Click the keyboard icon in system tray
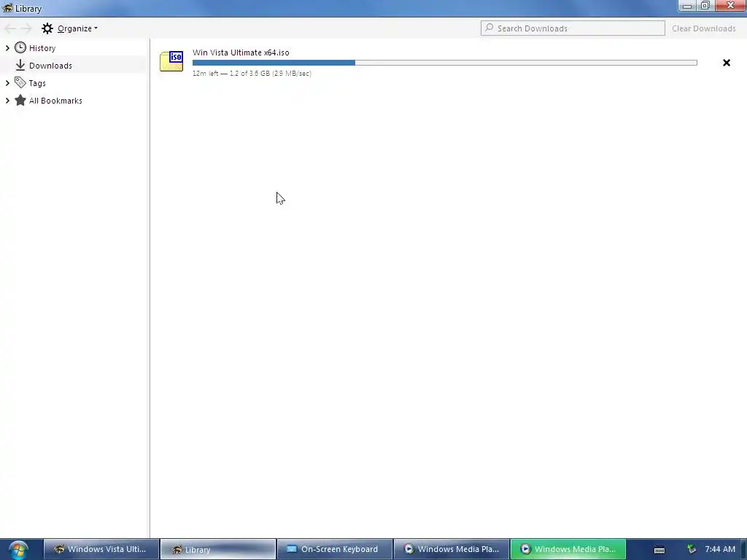 (659, 550)
